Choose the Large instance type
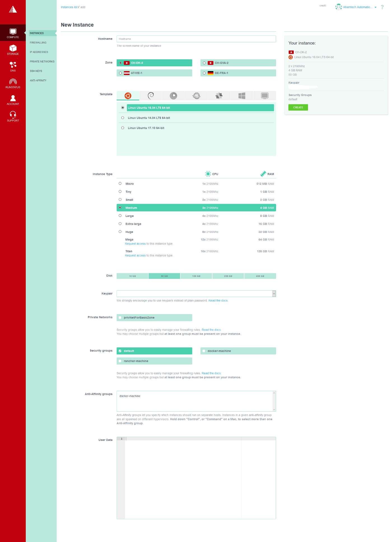This screenshot has width=392, height=542. coord(120,216)
